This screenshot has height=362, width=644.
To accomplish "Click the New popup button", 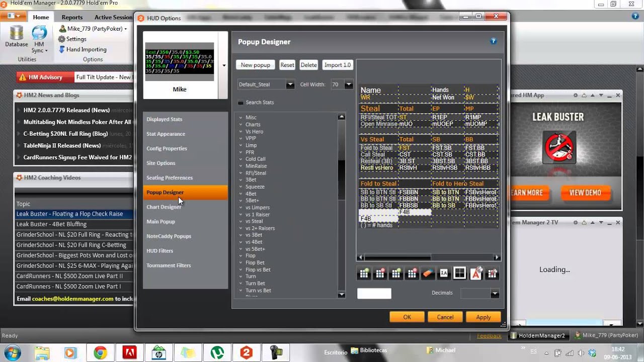I will [256, 65].
